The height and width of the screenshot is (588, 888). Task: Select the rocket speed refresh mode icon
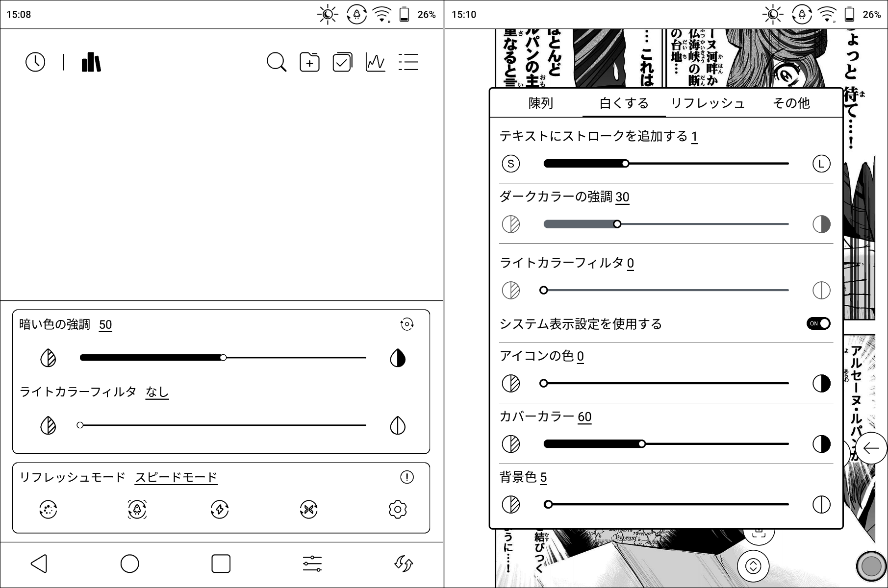[x=137, y=510]
